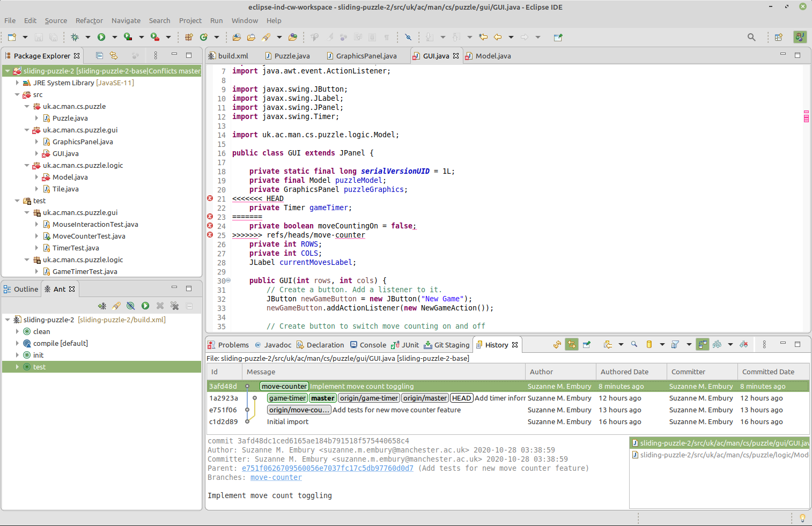812x526 pixels.
Task: Select MoveCounterTest.java in tree
Action: tap(89, 236)
